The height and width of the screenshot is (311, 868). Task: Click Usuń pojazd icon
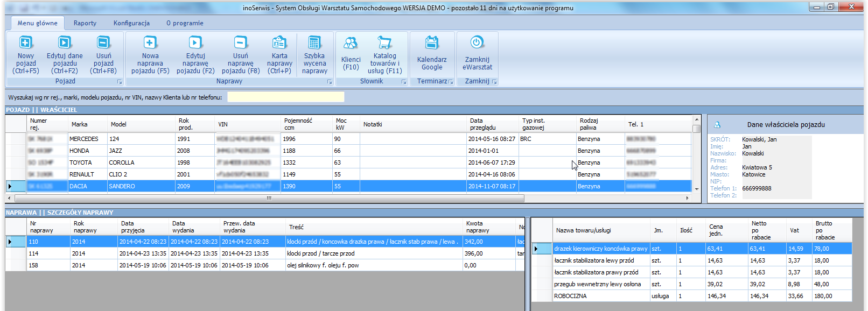point(103,43)
